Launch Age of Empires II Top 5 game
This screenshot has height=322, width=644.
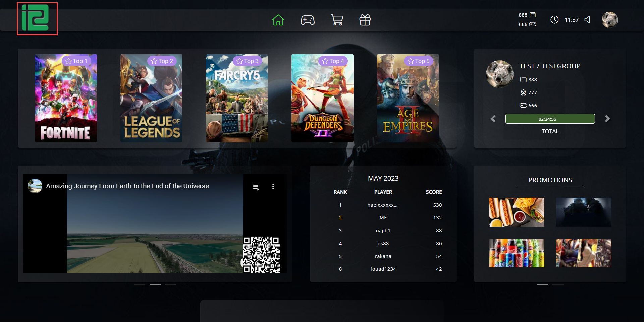408,98
